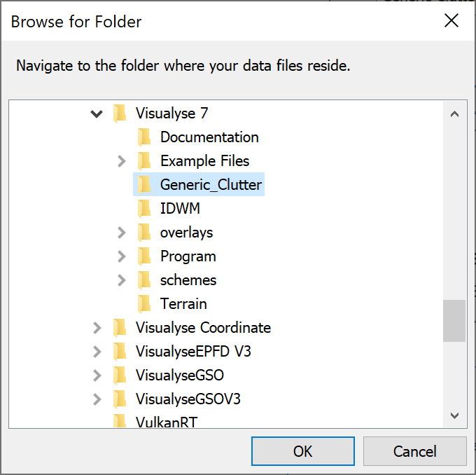The image size is (476, 475).
Task: Click the Cancel button
Action: (414, 451)
